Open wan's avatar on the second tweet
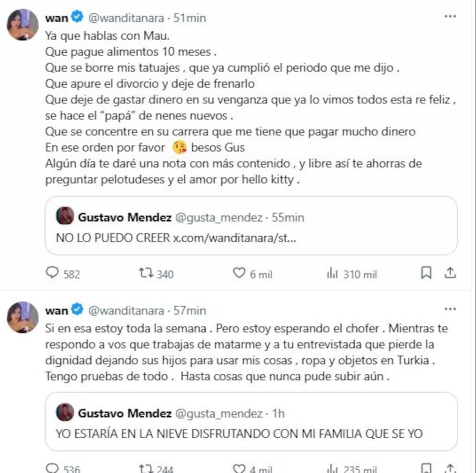Image resolution: width=476 pixels, height=473 pixels. (x=22, y=317)
